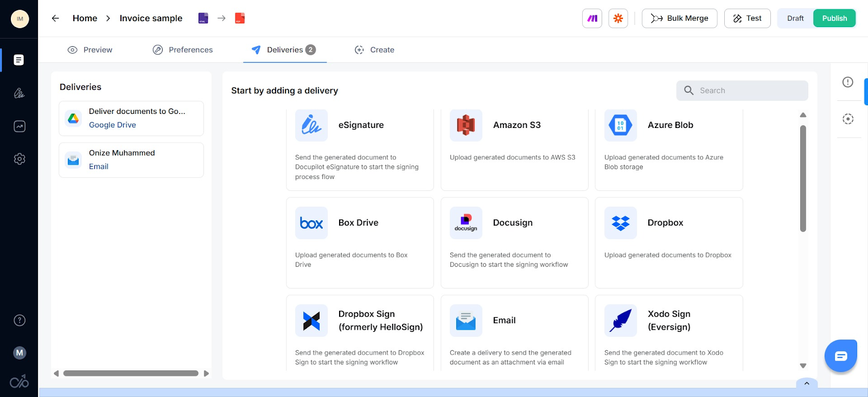The width and height of the screenshot is (868, 397).
Task: Open the Templates sidebar icon
Action: pos(19,60)
